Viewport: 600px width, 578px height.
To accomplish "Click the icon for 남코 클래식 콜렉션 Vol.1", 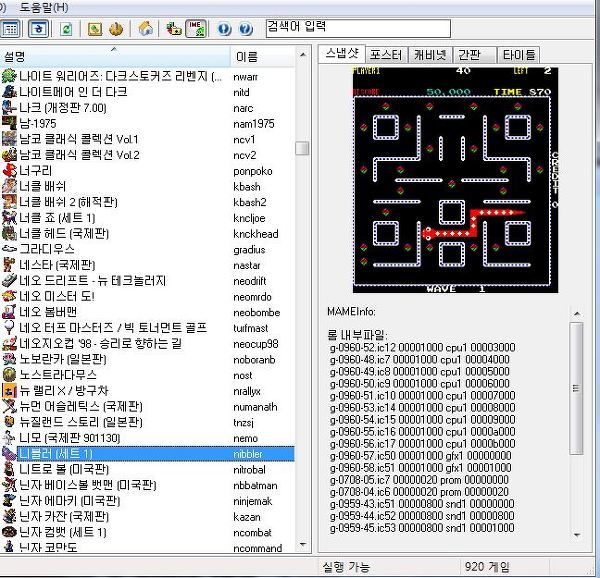I will [x=9, y=139].
